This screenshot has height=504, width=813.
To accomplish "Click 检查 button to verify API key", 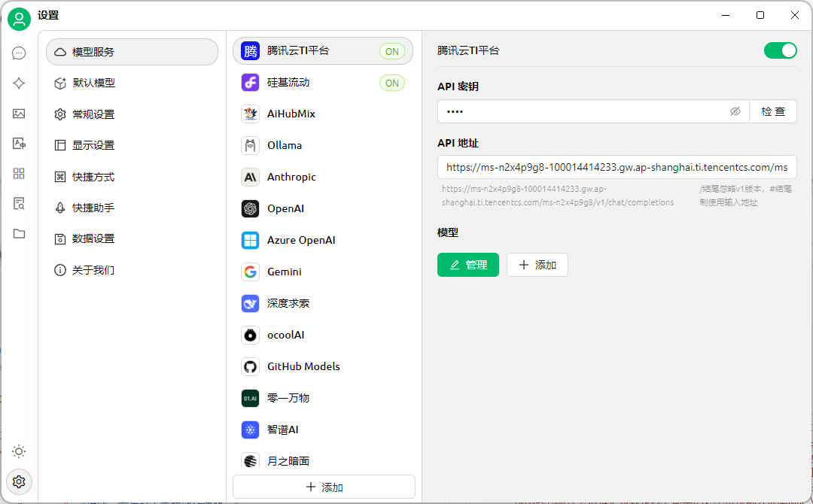I will tap(773, 111).
